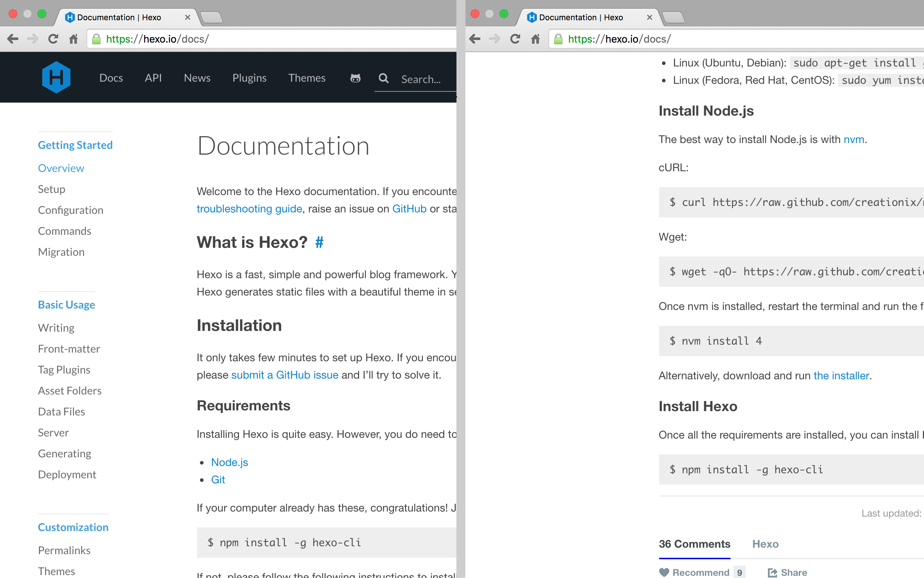The height and width of the screenshot is (578, 924).
Task: Open a new tab in the right window
Action: click(x=674, y=18)
